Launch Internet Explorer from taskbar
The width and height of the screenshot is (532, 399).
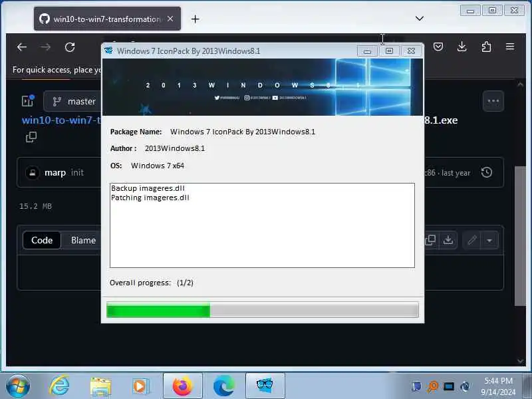pos(59,386)
